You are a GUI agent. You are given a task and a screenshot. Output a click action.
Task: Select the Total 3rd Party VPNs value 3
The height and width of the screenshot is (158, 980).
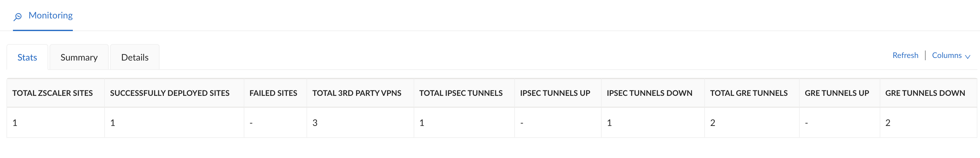[315, 123]
